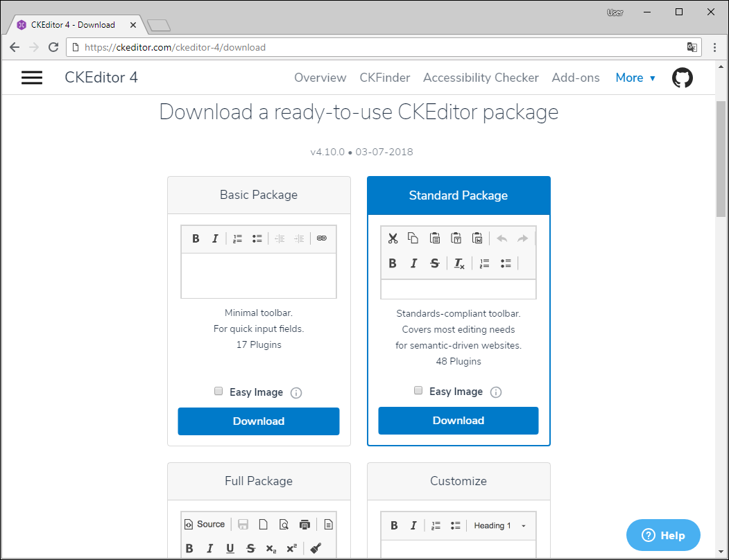This screenshot has height=560, width=729.
Task: Click the Cut scissors icon in Standard Package
Action: (x=393, y=238)
